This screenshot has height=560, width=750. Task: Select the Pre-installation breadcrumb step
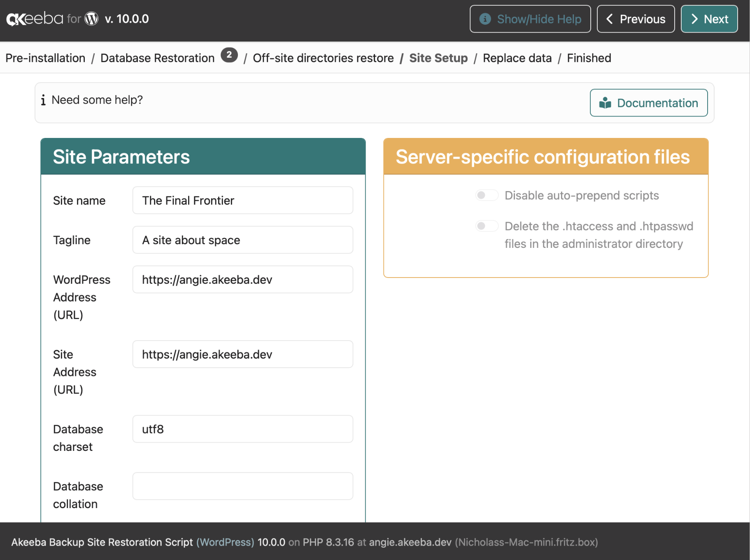(45, 58)
